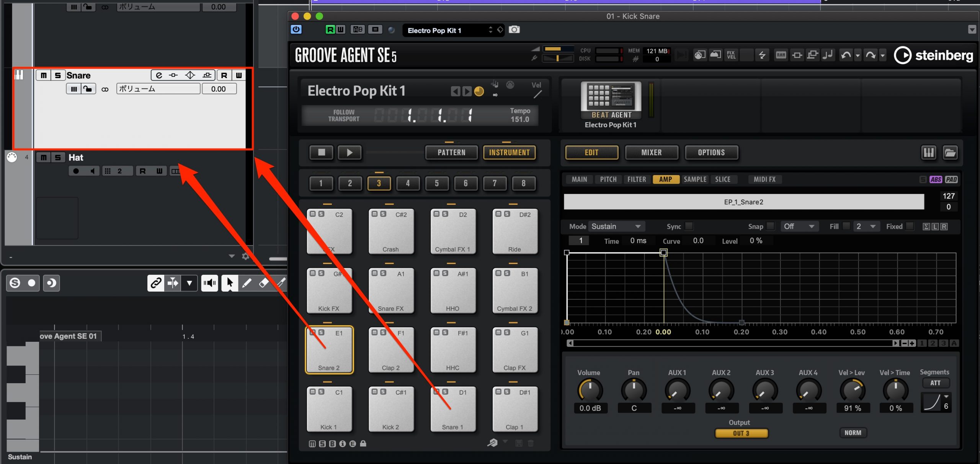This screenshot has width=980, height=464.
Task: Select pad group 5 button
Action: (437, 183)
